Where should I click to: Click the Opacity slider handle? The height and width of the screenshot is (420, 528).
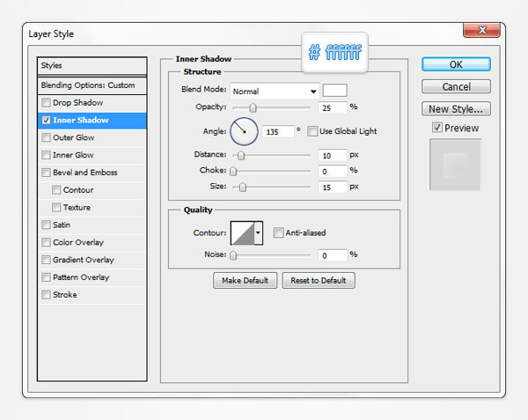point(253,107)
